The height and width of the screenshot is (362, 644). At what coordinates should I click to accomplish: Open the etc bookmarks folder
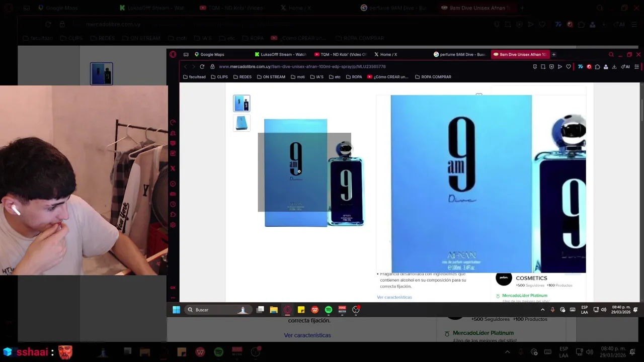(x=335, y=77)
